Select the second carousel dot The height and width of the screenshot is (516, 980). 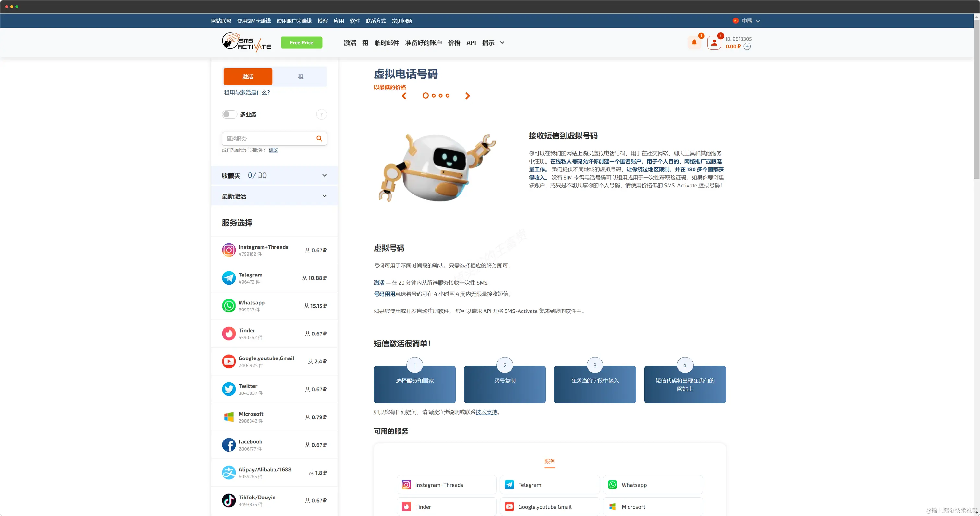pos(434,96)
